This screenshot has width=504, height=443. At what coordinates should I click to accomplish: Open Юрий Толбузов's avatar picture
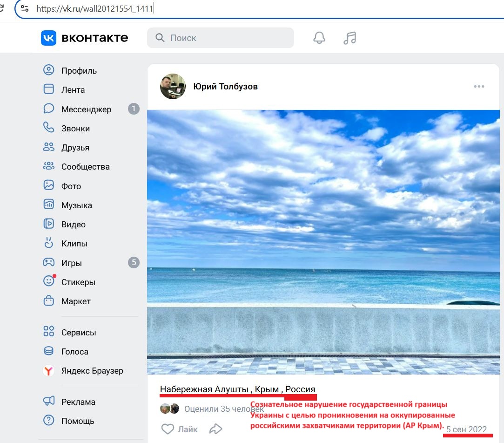coord(173,86)
